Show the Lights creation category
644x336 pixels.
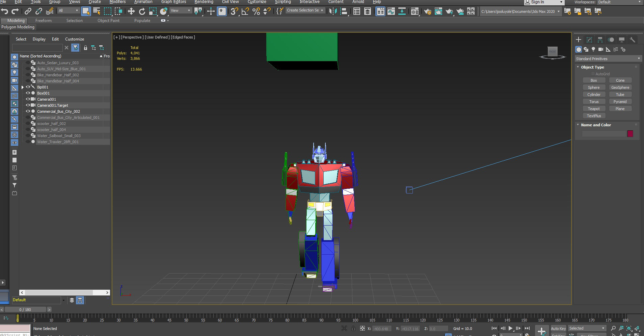[x=593, y=49]
